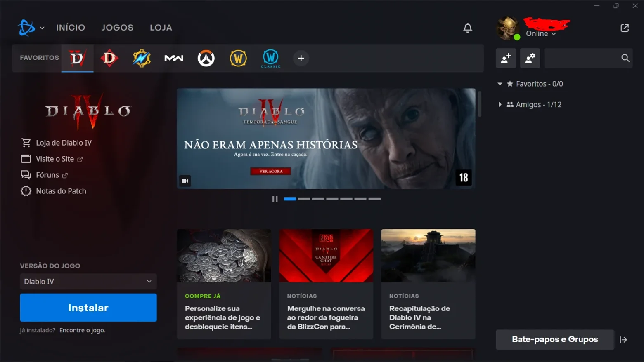Select the Diablo III favorites icon
Screen dimensions: 644x362
click(x=109, y=58)
